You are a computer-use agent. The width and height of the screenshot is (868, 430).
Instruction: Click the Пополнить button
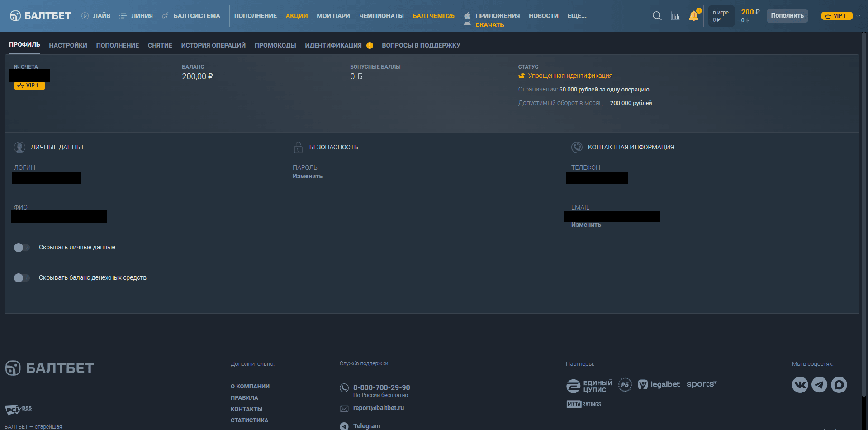click(787, 16)
